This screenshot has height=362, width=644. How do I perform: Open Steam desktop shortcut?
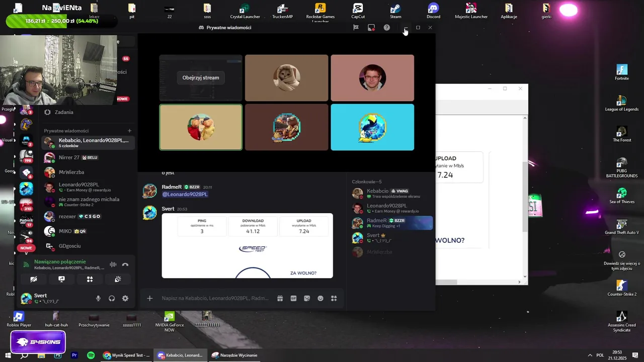tap(395, 11)
